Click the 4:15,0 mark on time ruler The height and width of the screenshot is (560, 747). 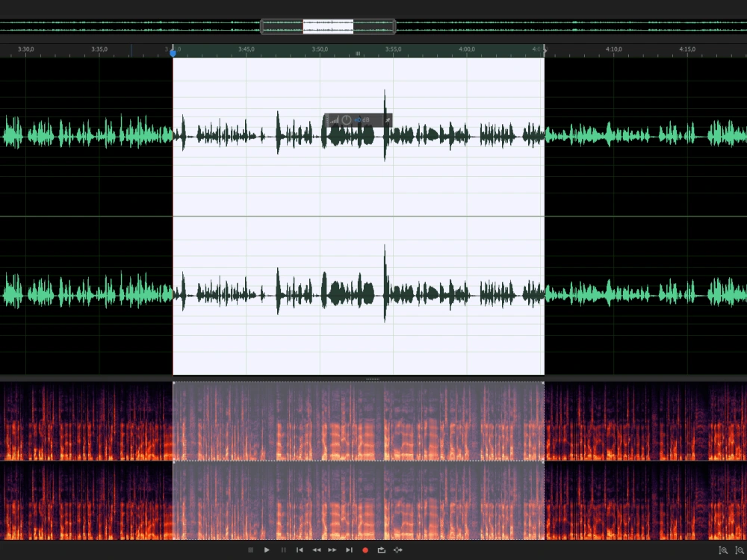[687, 49]
